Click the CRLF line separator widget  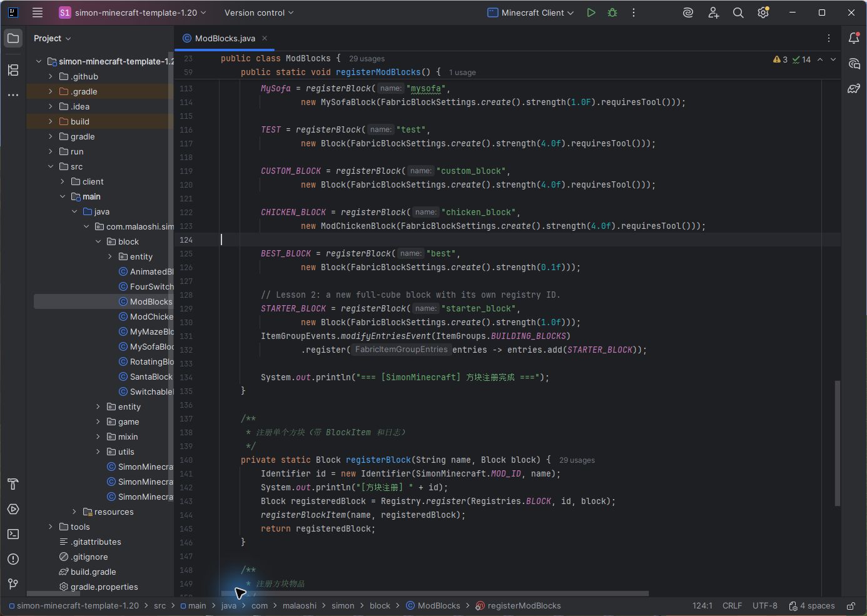(x=732, y=606)
